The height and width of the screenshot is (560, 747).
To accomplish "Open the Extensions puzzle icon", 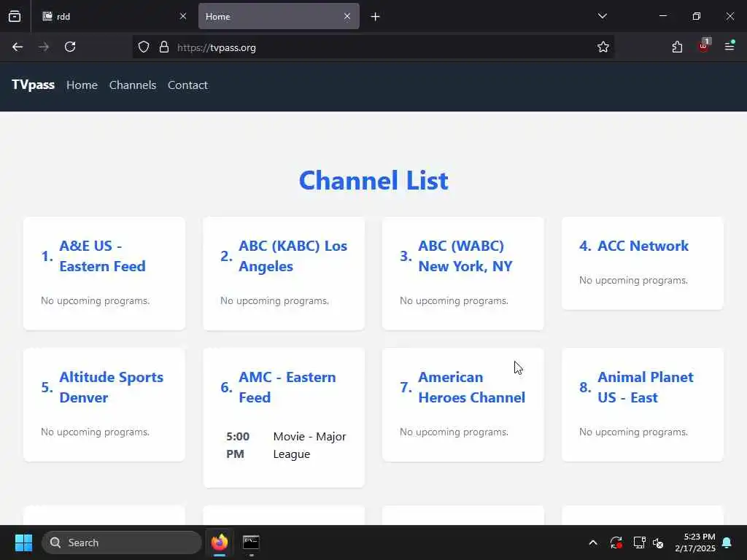I will [677, 47].
